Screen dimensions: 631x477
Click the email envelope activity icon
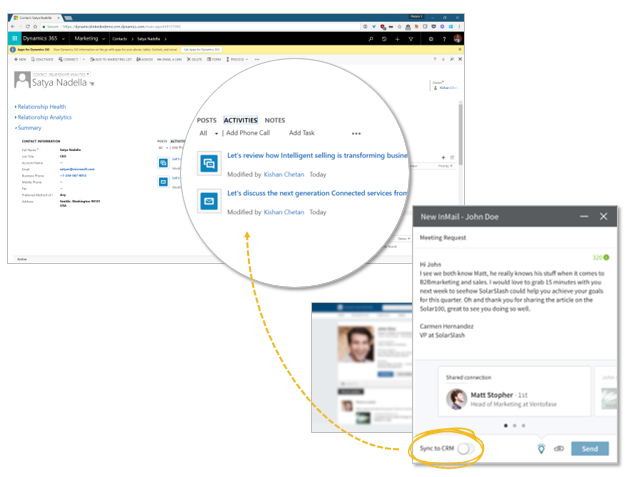pyautogui.click(x=209, y=201)
